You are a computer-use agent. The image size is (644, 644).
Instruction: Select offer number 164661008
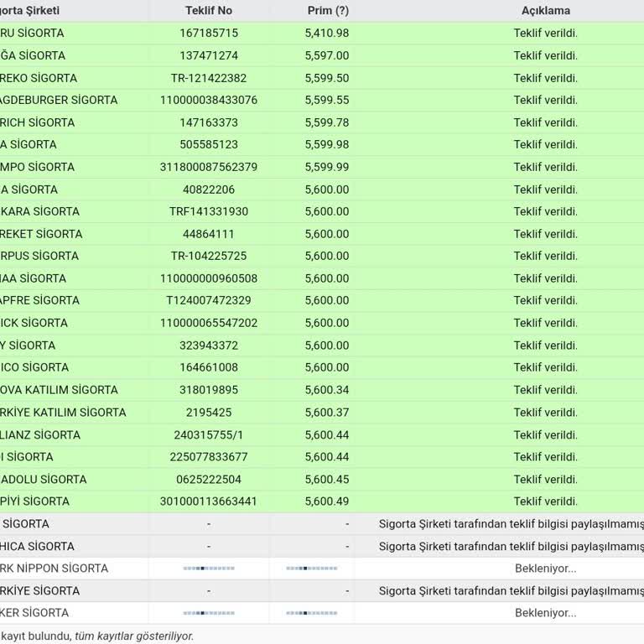(x=209, y=367)
